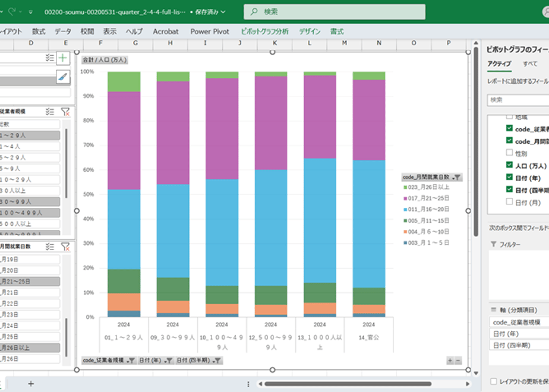
Task: Open the データ ribbon tab
Action: (62, 31)
